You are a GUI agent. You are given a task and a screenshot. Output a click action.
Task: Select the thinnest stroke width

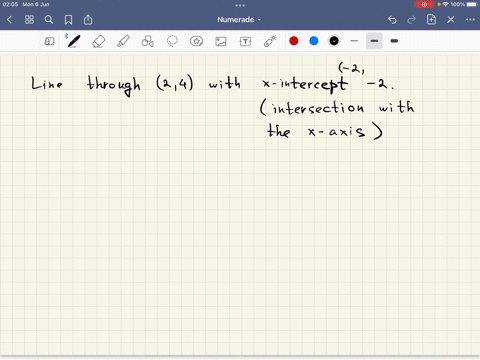pyautogui.click(x=354, y=41)
